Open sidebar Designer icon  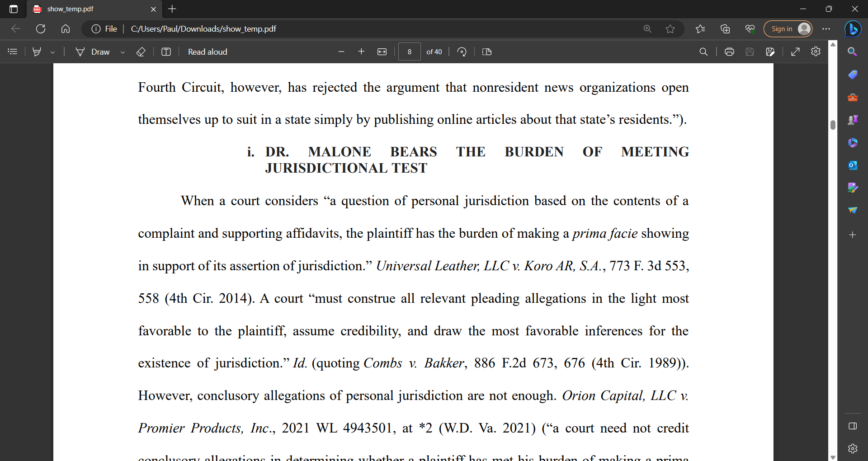pos(853,188)
